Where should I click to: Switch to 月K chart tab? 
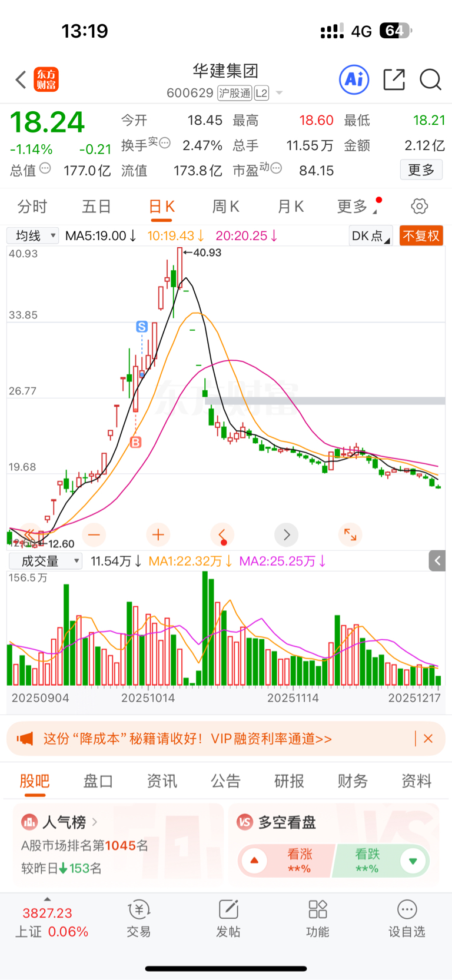(291, 207)
